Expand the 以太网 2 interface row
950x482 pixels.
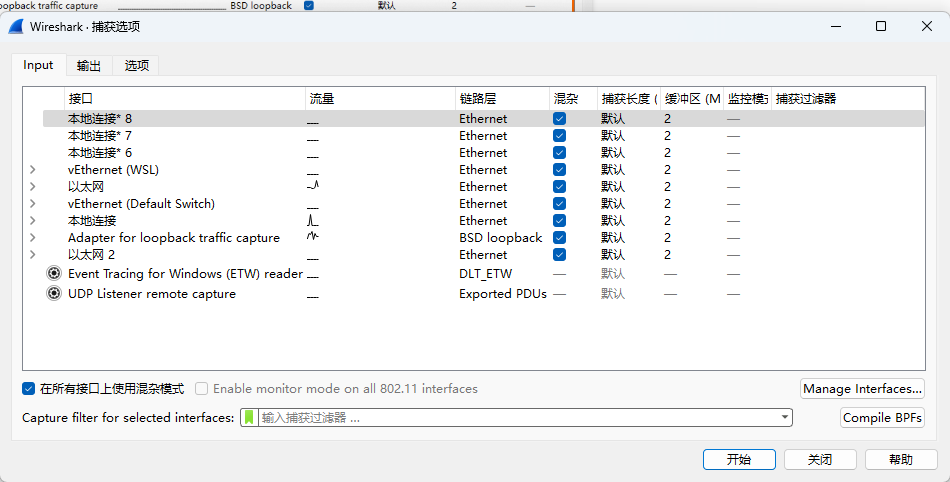33,254
